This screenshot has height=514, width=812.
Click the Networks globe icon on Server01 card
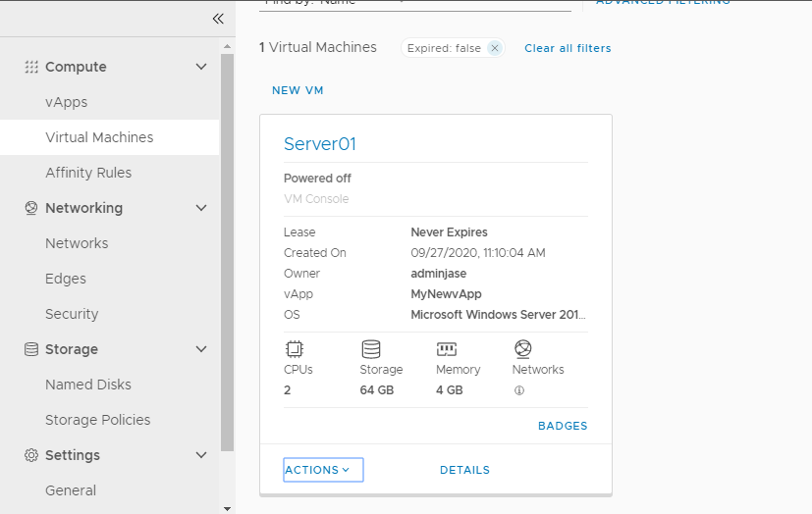coord(523,349)
